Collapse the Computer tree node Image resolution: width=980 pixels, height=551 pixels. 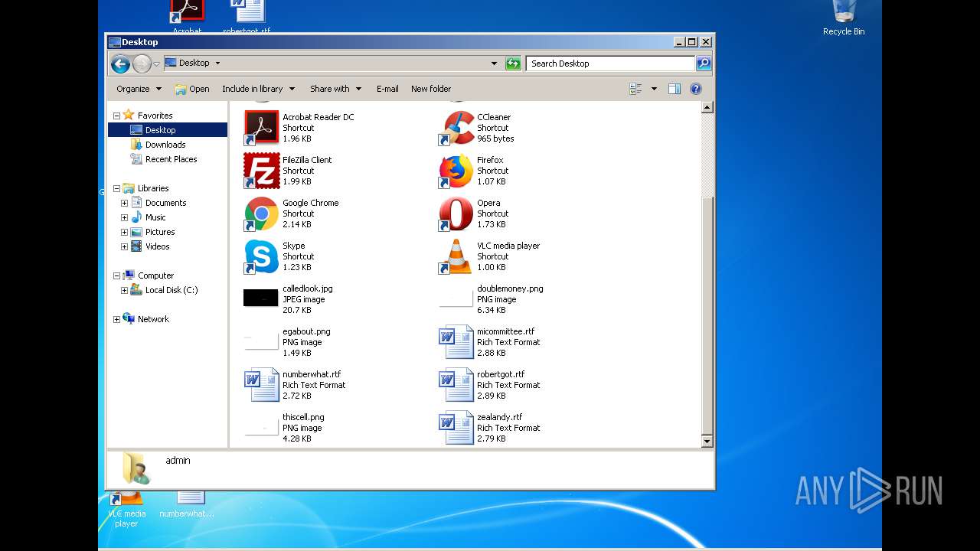coord(116,275)
